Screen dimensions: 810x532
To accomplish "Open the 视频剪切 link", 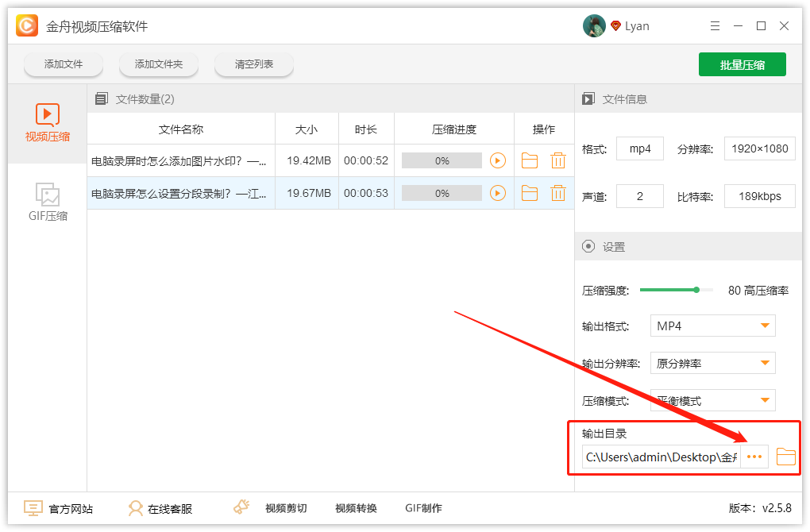I will point(286,508).
